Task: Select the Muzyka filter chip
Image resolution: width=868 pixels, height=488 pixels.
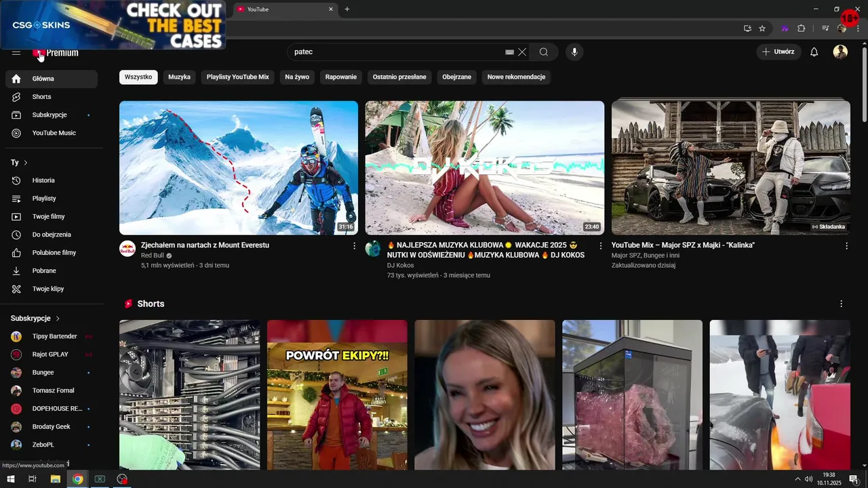Action: tap(180, 77)
